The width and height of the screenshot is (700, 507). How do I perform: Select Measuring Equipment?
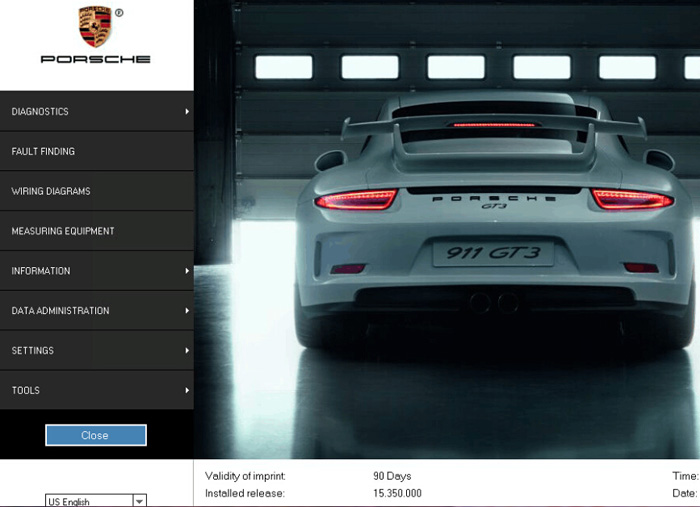pos(96,231)
